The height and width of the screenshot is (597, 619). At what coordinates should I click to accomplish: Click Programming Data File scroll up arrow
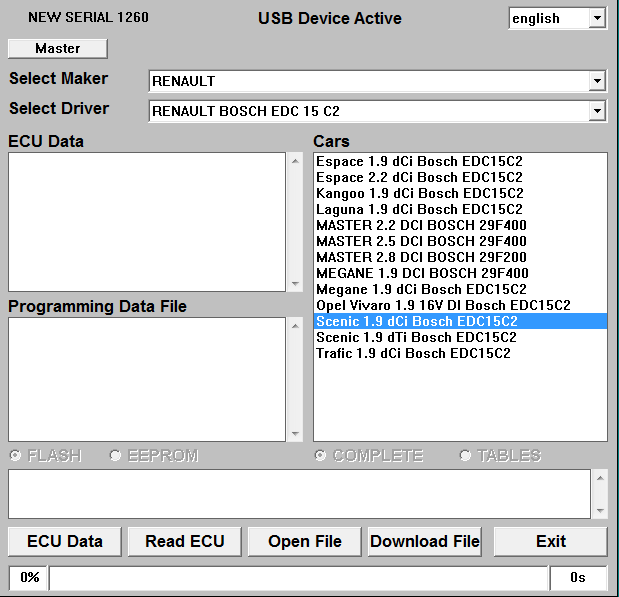point(295,326)
